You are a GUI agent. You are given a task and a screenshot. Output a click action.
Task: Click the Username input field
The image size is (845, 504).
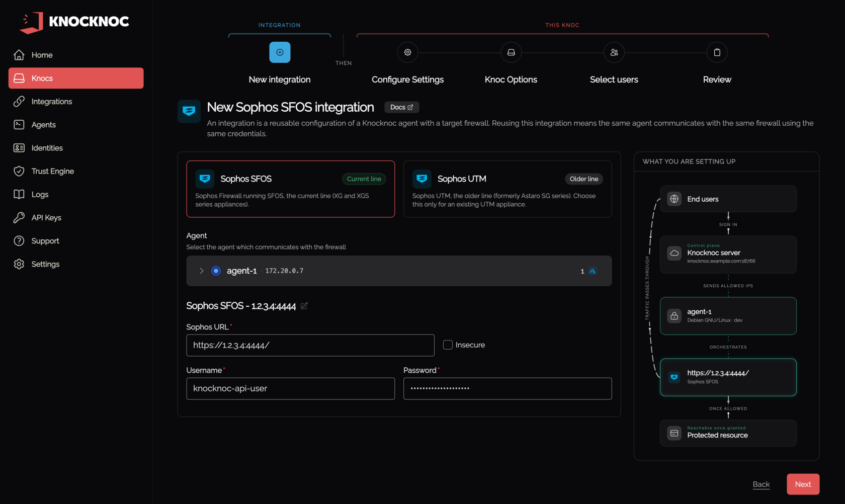291,389
